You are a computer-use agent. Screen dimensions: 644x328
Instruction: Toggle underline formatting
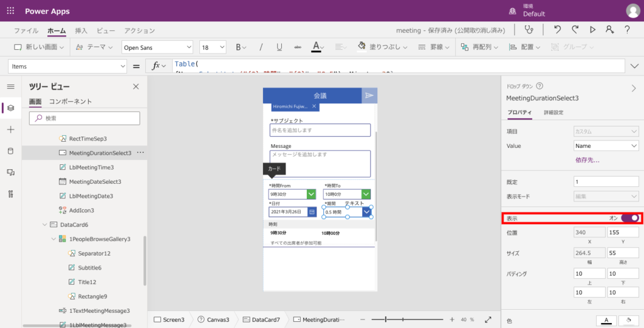pyautogui.click(x=279, y=47)
